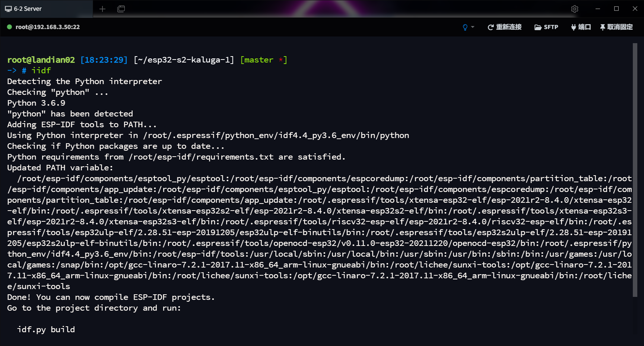The height and width of the screenshot is (346, 644).
Task: Expand the lightbulb dropdown arrow
Action: [473, 27]
